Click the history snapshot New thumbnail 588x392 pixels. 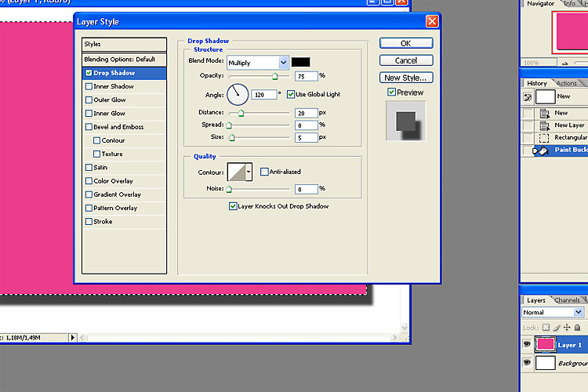tap(545, 96)
